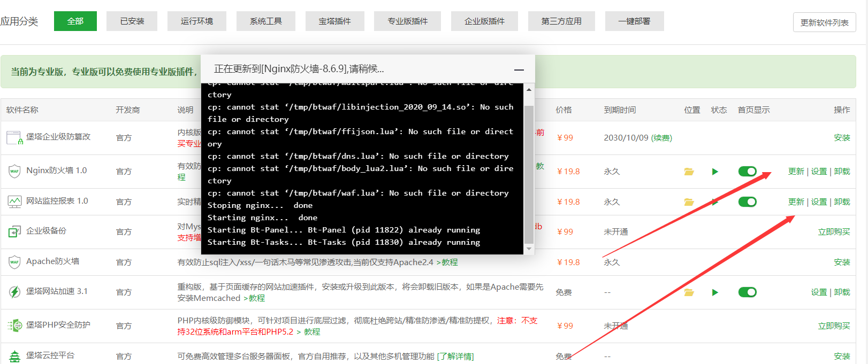Open Nginx防火墙 install folder icon
Image resolution: width=868 pixels, height=364 pixels.
689,172
